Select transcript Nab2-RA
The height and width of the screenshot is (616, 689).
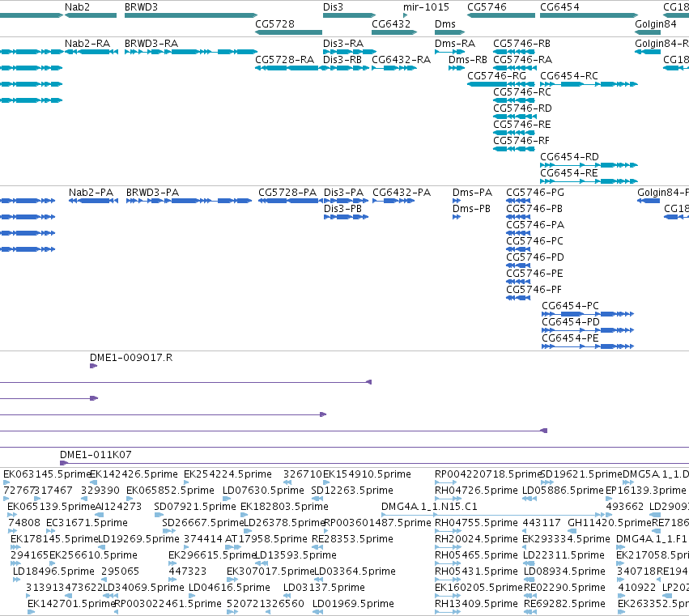tap(87, 44)
